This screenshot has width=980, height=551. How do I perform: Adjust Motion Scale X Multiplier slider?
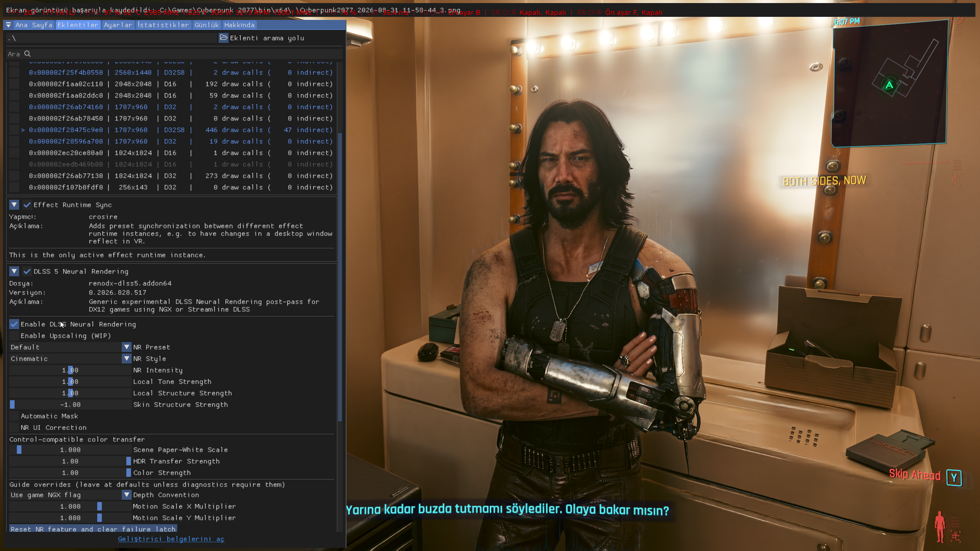tap(70, 507)
